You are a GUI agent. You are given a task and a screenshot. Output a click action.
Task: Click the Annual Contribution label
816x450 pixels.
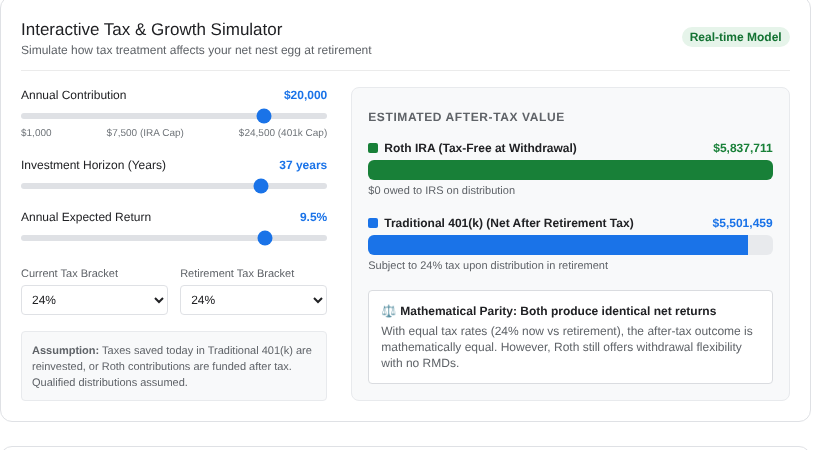point(73,95)
